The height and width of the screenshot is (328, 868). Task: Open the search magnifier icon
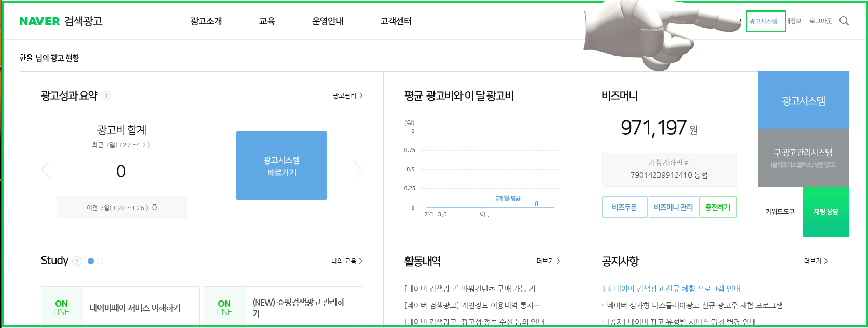844,21
